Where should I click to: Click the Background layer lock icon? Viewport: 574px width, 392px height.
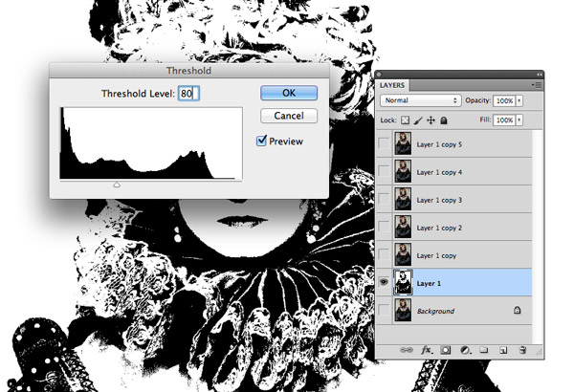pos(517,311)
